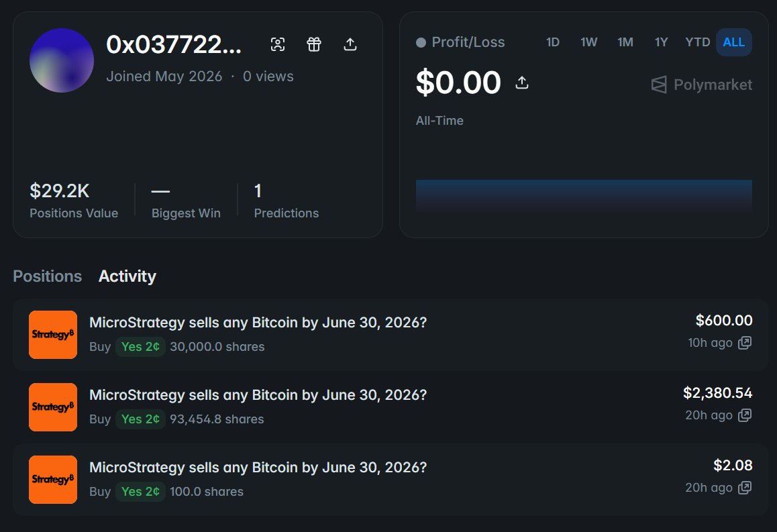Click the profile QR scan icon

click(x=278, y=44)
